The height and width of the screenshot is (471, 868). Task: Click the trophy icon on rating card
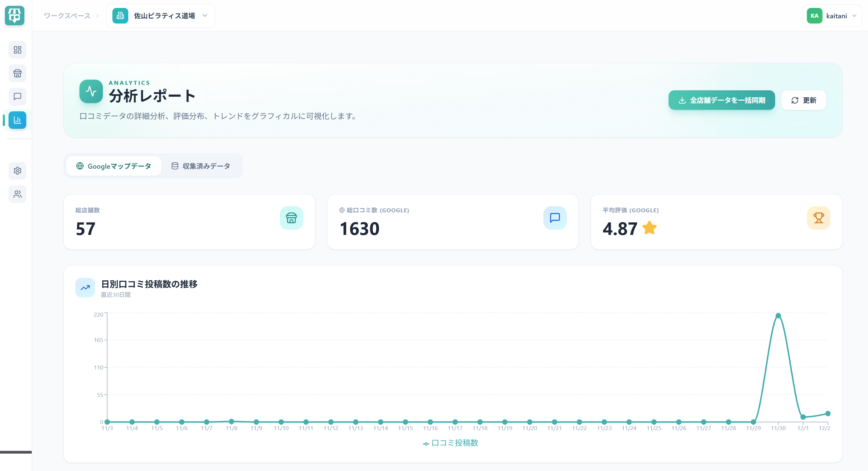[819, 218]
